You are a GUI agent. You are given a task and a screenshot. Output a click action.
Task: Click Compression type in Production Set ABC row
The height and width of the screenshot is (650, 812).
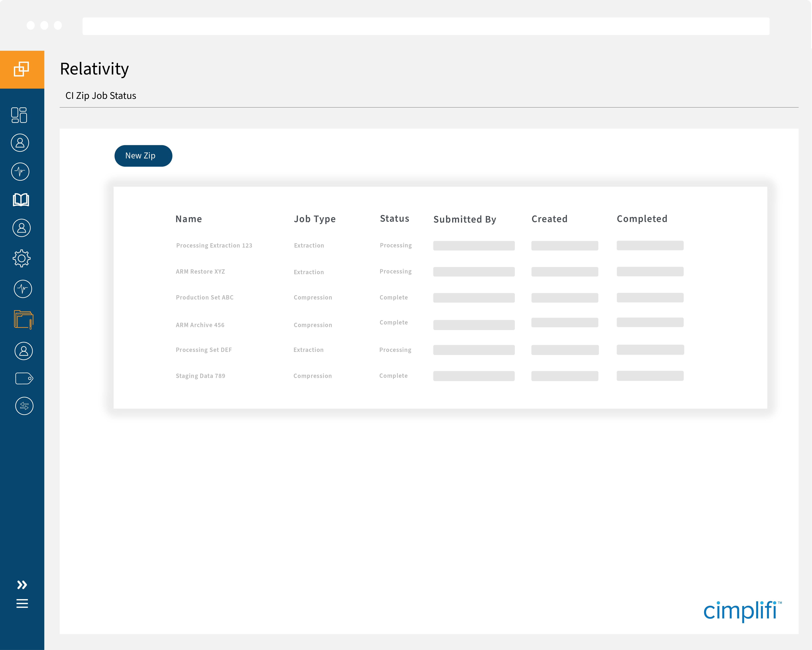pyautogui.click(x=313, y=298)
